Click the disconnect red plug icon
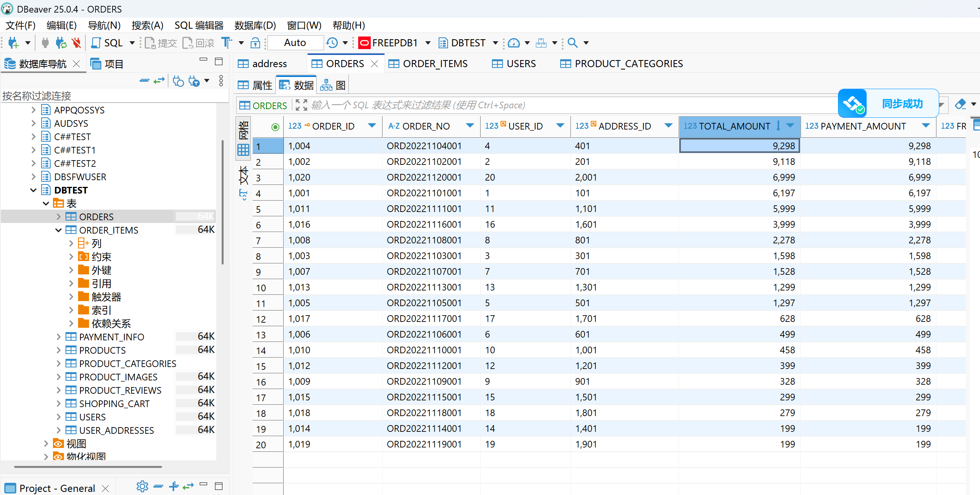980x495 pixels. (76, 43)
